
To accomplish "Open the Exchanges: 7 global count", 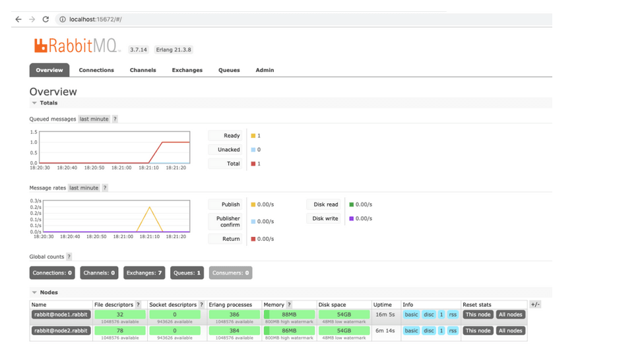I will pyautogui.click(x=144, y=273).
